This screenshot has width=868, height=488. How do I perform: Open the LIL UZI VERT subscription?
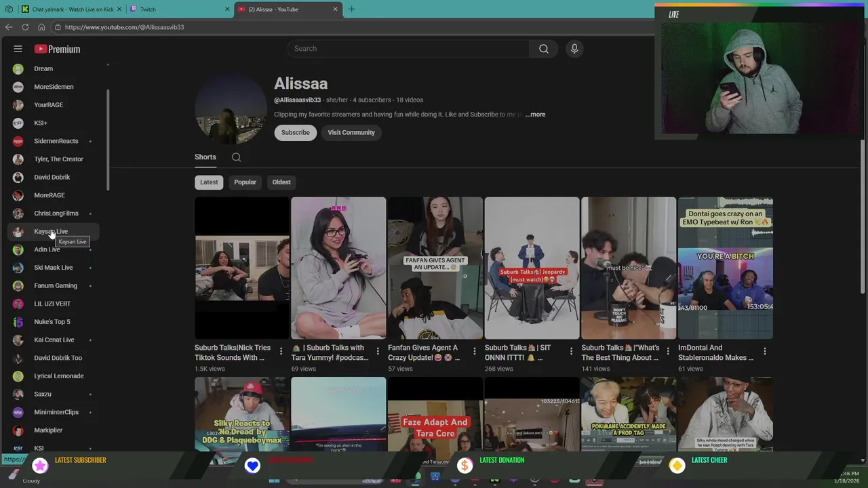(53, 304)
